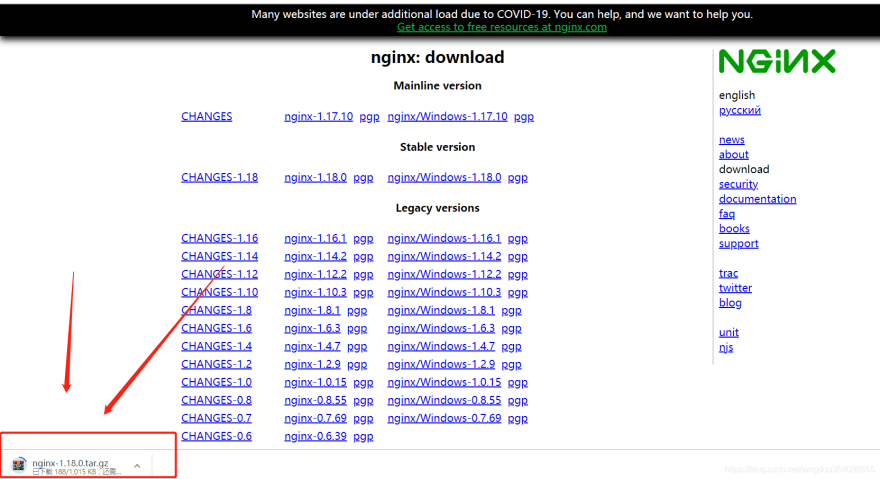This screenshot has width=880, height=479.
Task: Open pgp signature for nginx/Windows-1.18.0
Action: point(517,177)
